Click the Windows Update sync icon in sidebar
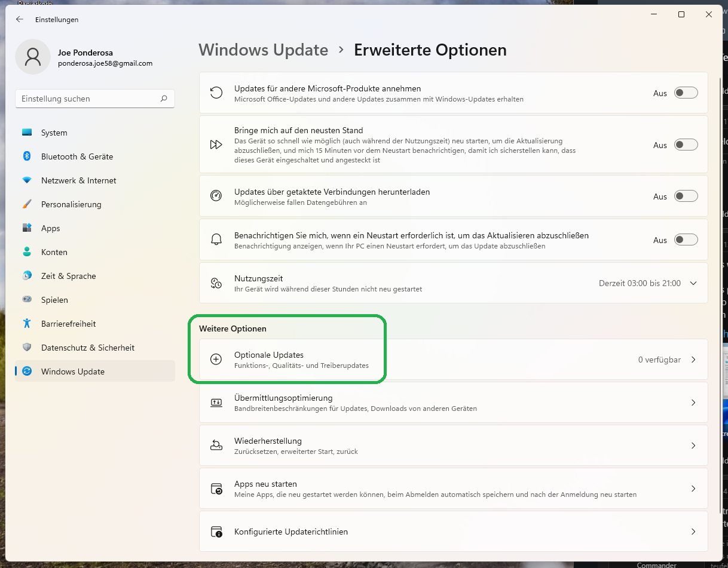This screenshot has height=568, width=728. [x=27, y=371]
